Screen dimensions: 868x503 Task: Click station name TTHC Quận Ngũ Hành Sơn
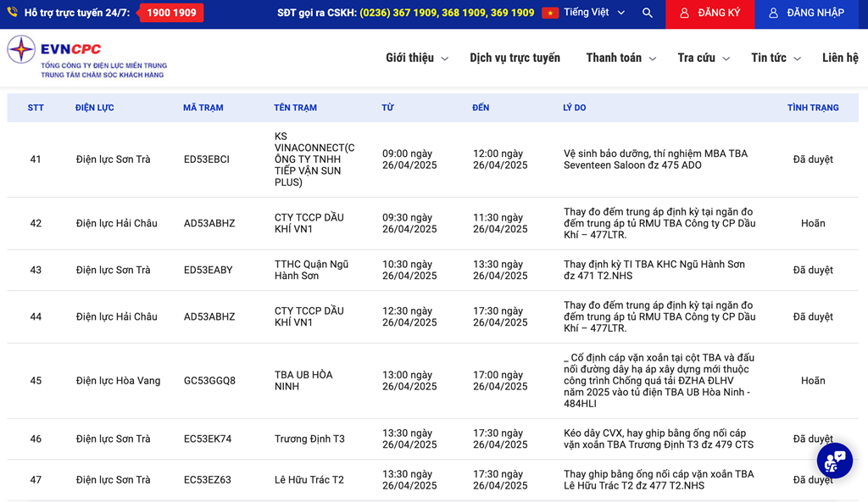click(x=311, y=270)
